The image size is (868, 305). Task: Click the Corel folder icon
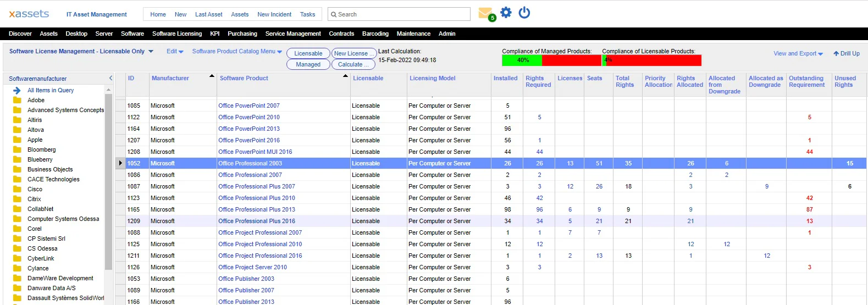(x=17, y=229)
